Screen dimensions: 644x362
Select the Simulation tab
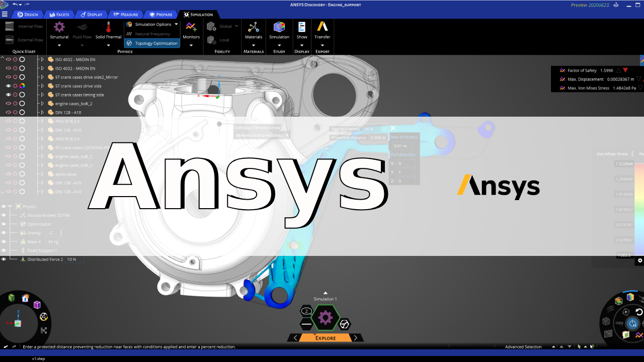pyautogui.click(x=198, y=15)
